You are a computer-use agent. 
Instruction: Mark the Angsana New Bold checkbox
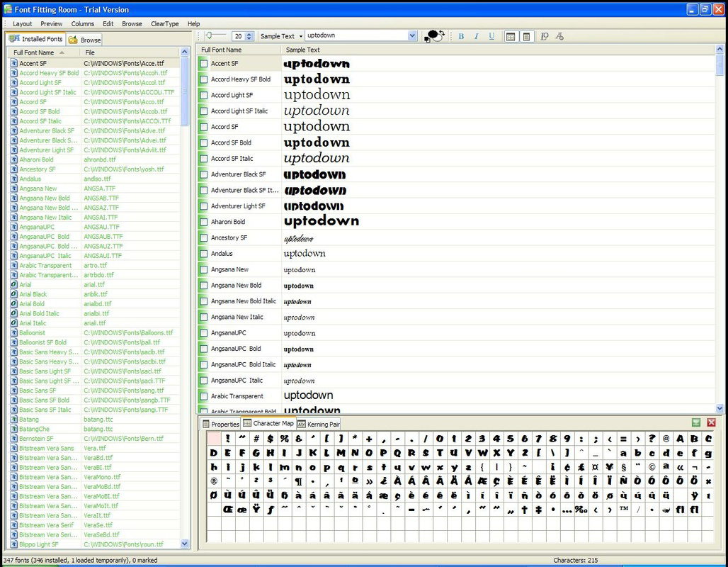point(203,286)
